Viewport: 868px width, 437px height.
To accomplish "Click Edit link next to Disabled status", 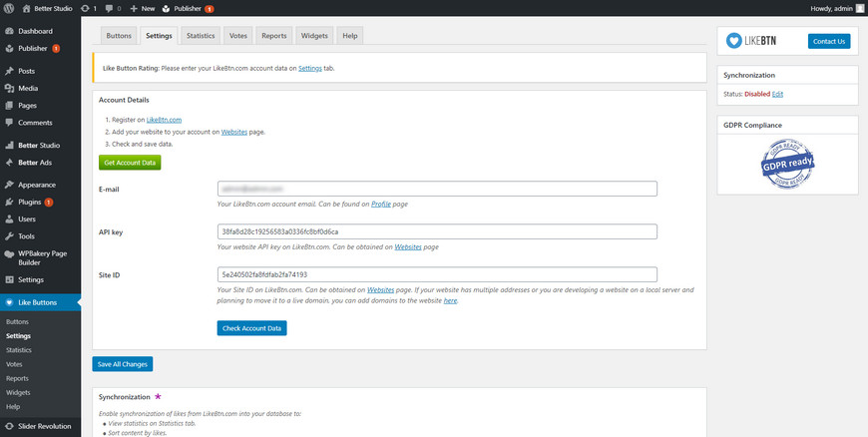I will (x=778, y=94).
